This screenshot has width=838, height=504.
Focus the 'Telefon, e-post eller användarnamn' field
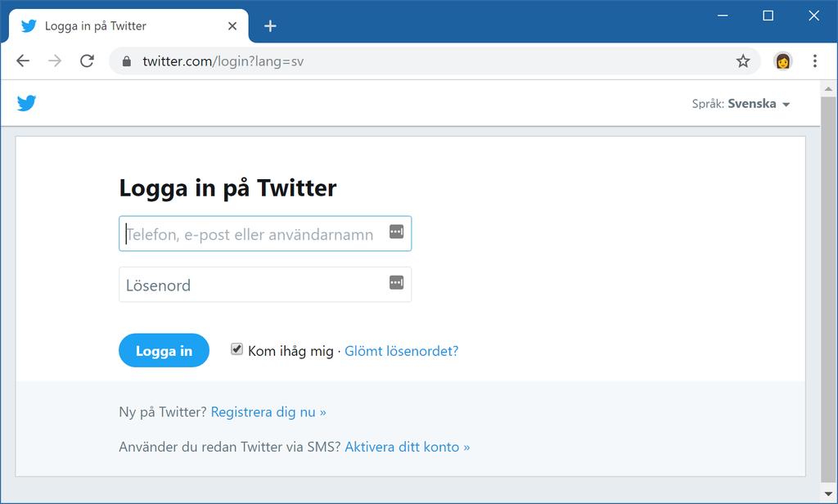pos(265,233)
